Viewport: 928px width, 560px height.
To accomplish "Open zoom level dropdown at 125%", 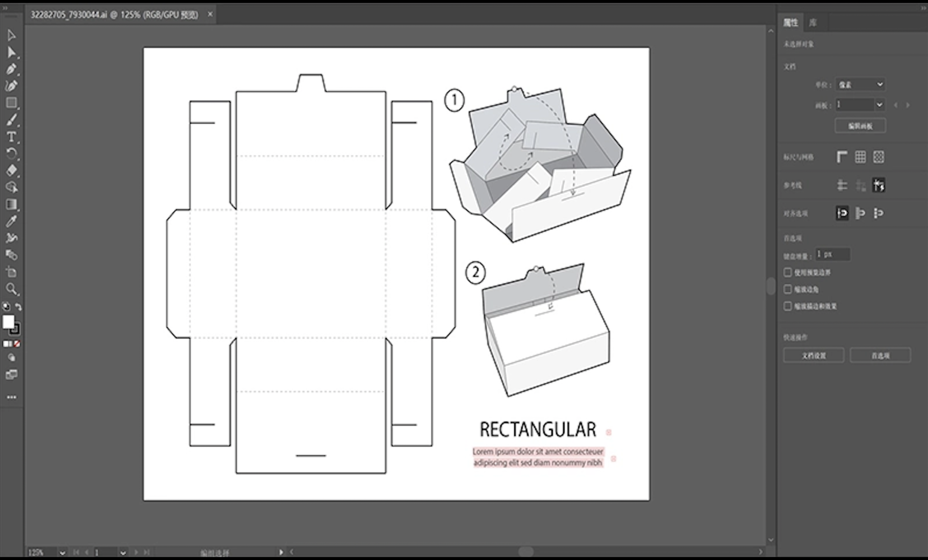I will pos(62,552).
